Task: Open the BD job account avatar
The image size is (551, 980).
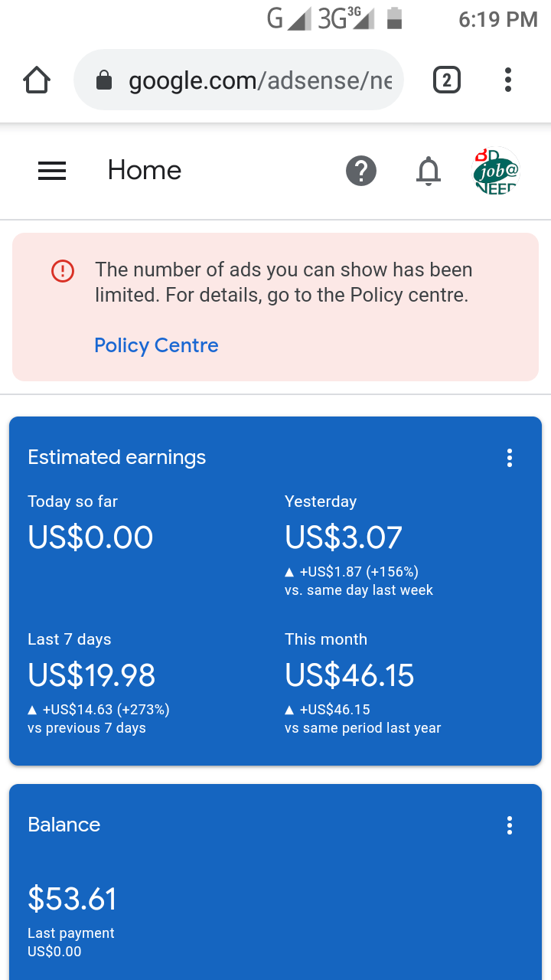Action: click(x=496, y=171)
